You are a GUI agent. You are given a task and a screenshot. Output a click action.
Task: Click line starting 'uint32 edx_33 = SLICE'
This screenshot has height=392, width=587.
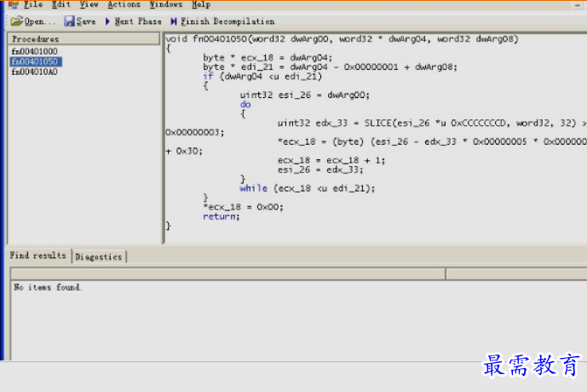[432, 124]
